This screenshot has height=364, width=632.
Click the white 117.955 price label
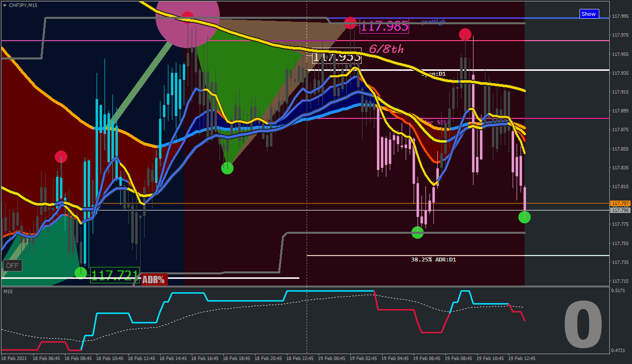(x=337, y=57)
